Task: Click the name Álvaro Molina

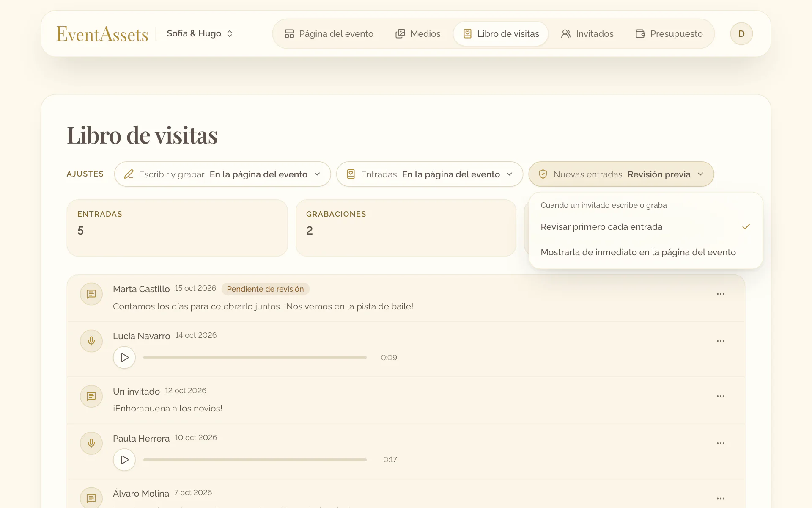Action: (141, 494)
